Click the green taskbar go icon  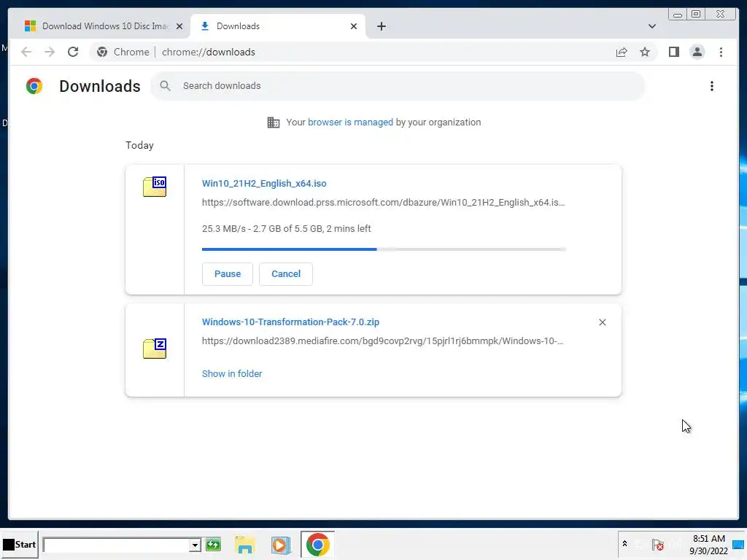point(214,544)
